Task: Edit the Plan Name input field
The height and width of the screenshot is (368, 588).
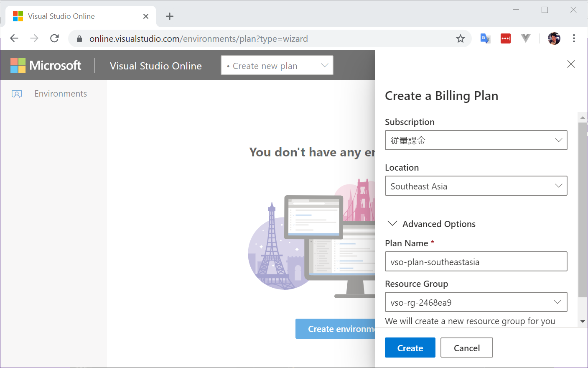Action: pos(476,261)
